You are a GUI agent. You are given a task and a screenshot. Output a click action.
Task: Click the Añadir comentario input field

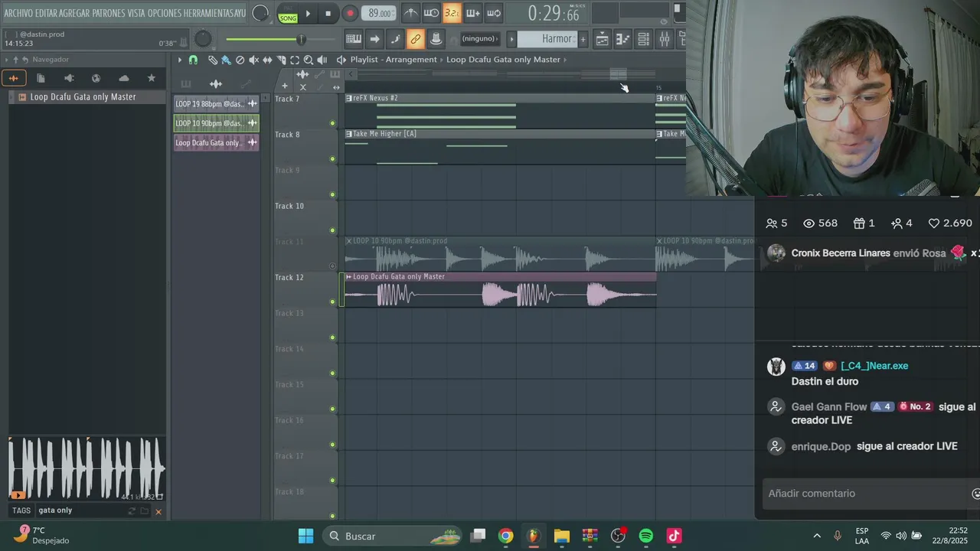(865, 494)
